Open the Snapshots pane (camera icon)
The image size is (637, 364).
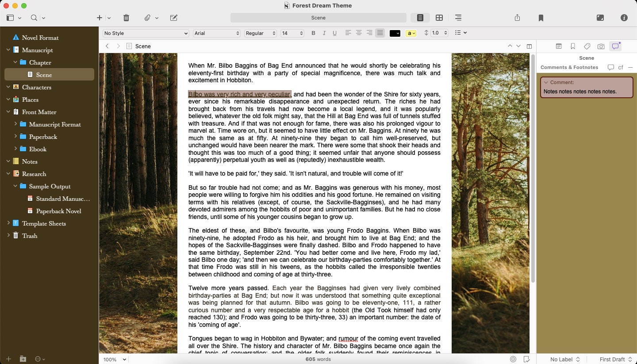pyautogui.click(x=602, y=46)
